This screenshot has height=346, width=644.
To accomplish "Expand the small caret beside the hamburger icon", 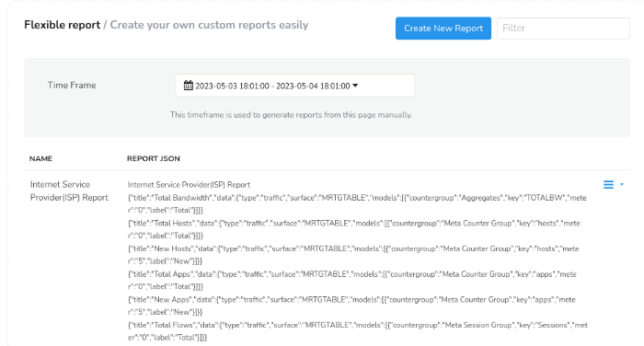I will (622, 185).
